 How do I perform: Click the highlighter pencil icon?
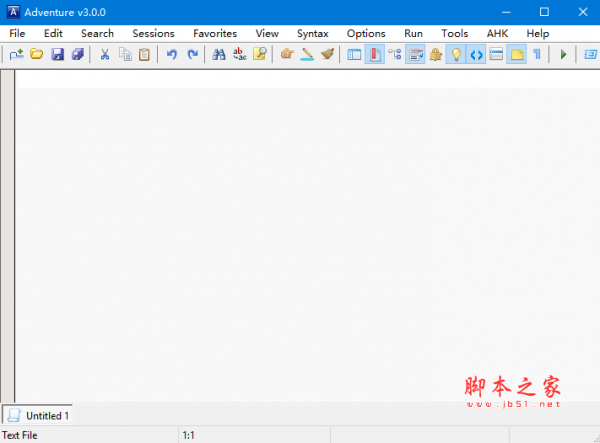(307, 54)
